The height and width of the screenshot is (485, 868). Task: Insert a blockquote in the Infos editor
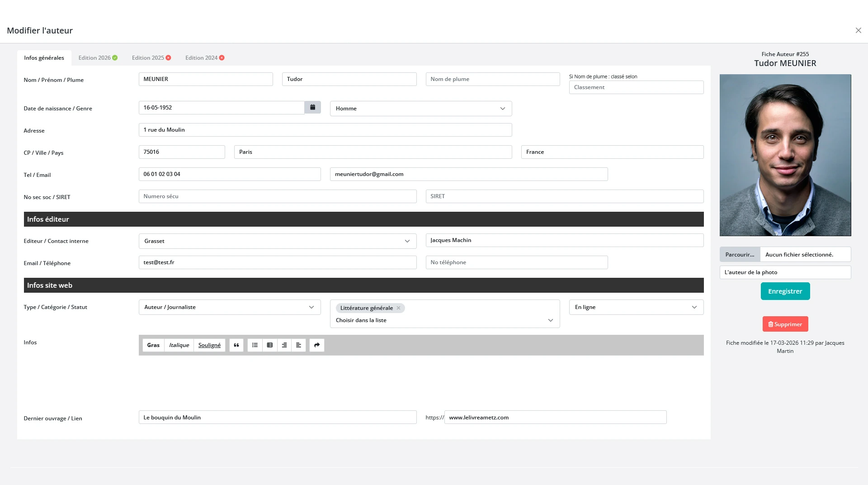(x=236, y=345)
